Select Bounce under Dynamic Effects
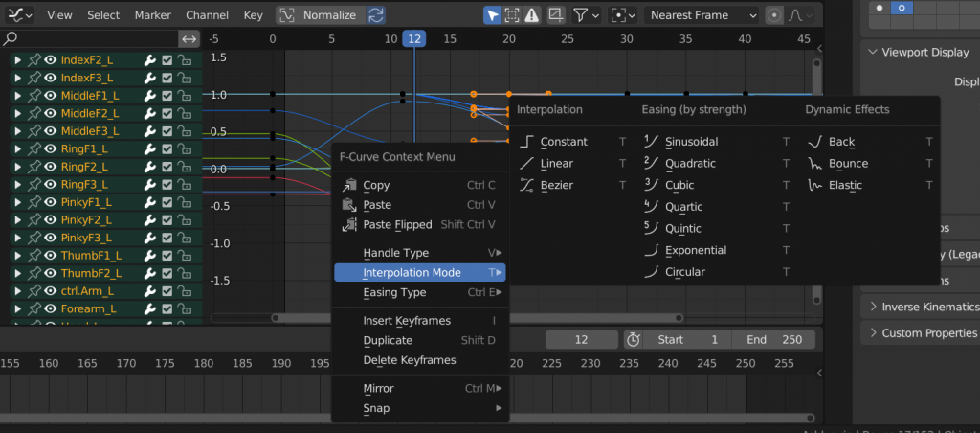The image size is (980, 433). [x=848, y=164]
